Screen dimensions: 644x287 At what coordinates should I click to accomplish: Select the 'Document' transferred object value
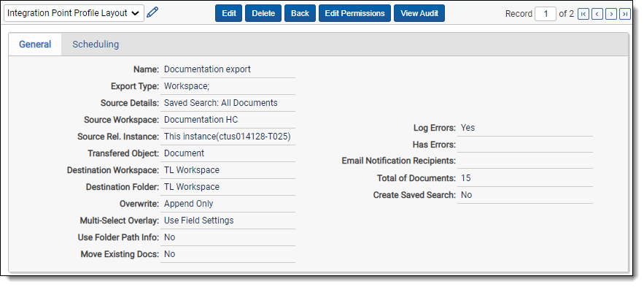184,153
